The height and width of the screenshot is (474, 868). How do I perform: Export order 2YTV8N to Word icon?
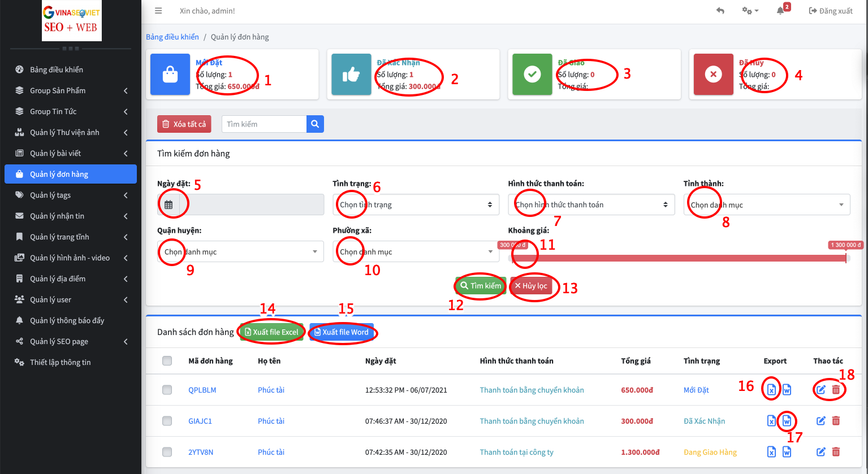(x=787, y=452)
